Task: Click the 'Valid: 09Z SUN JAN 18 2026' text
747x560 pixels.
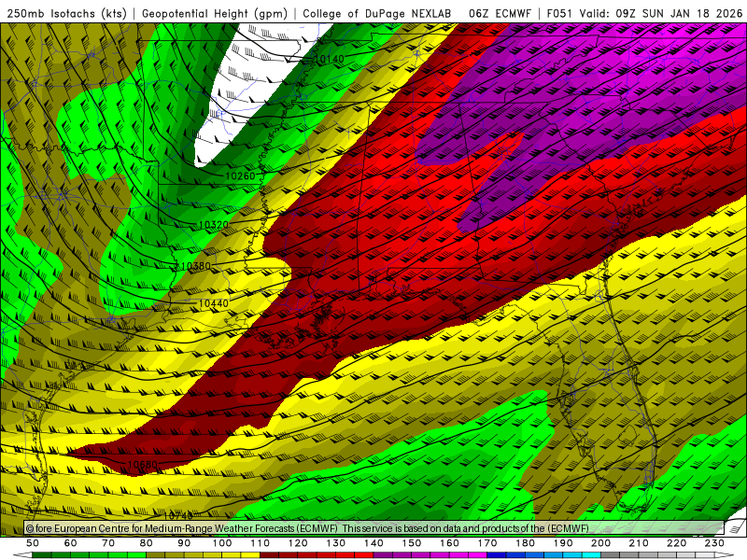Action: pos(661,14)
